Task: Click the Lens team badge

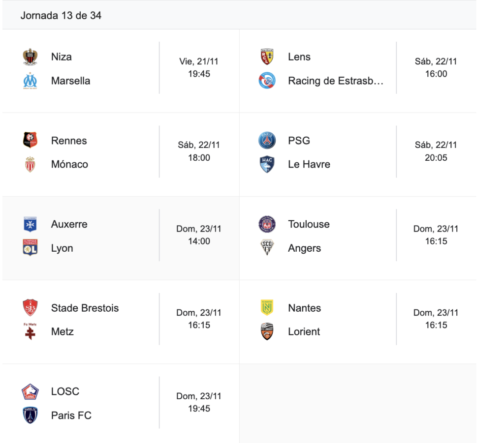Action: coord(267,57)
